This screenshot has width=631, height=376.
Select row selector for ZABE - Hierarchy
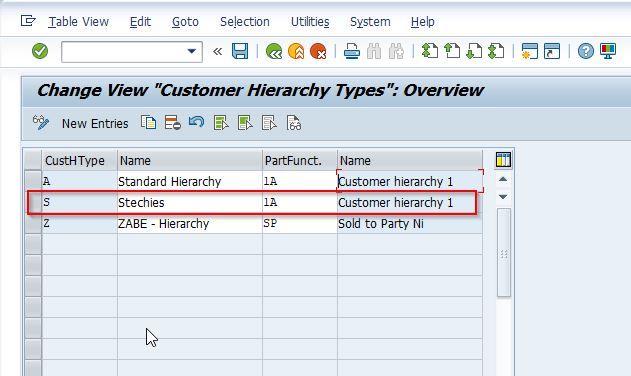click(x=33, y=223)
